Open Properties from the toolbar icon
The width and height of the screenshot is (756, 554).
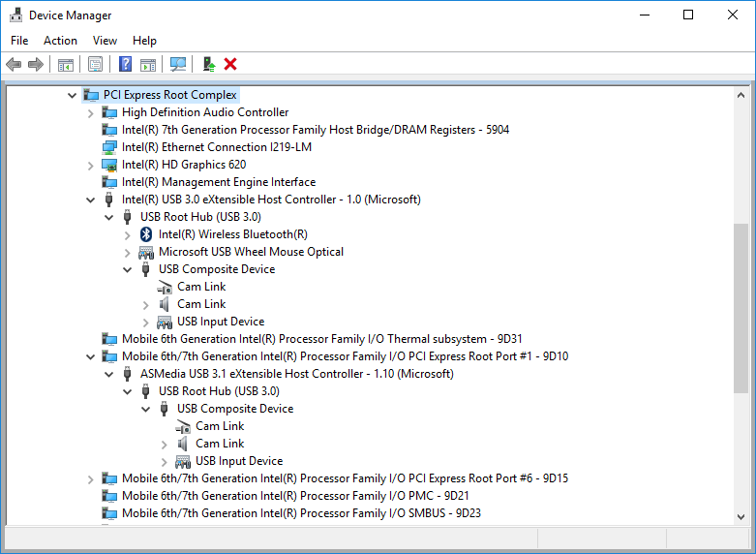click(x=95, y=64)
